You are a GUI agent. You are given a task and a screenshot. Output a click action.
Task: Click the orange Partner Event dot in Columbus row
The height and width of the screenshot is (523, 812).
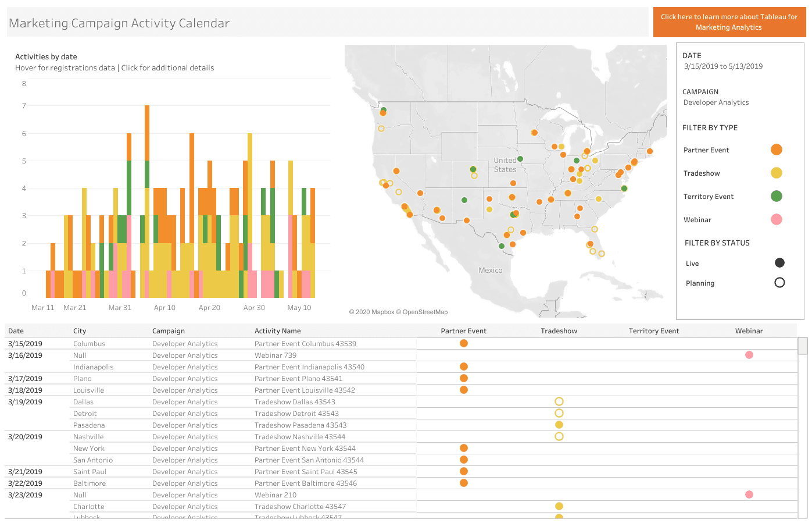tap(463, 343)
